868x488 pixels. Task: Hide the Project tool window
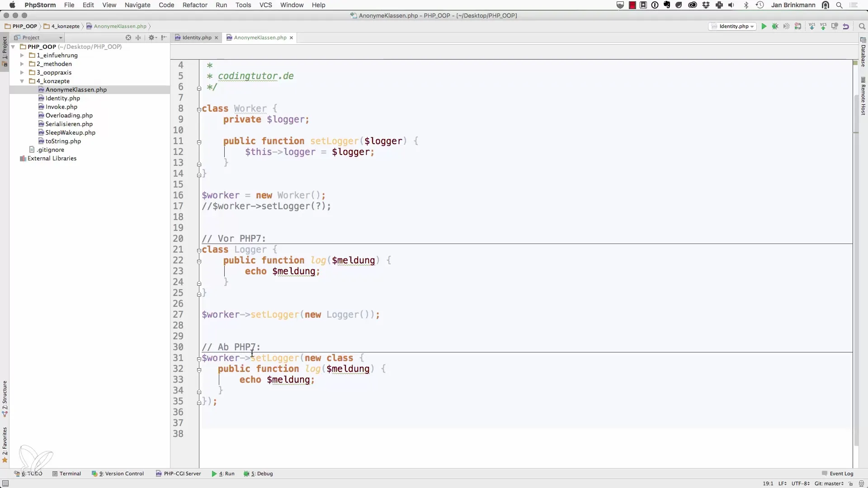(x=164, y=38)
